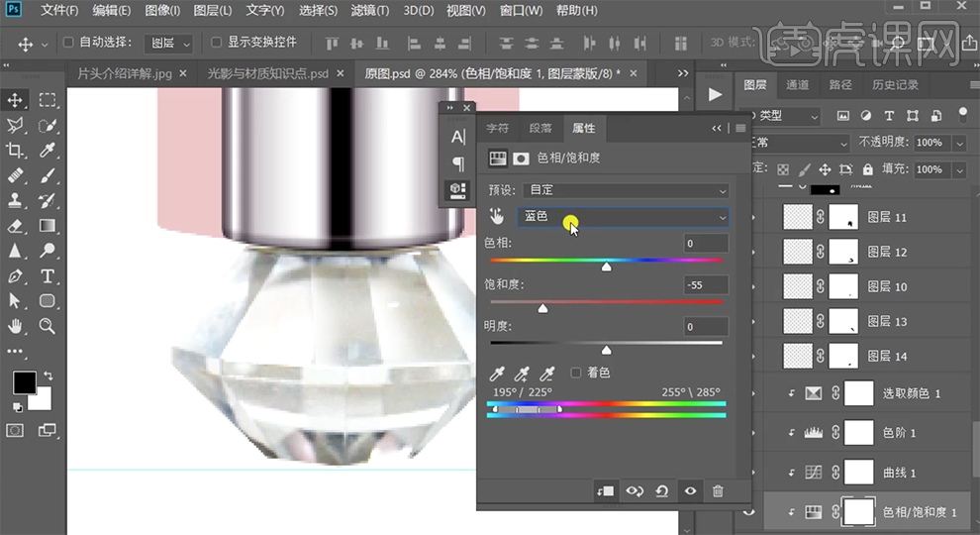The width and height of the screenshot is (980, 535).
Task: Click the 色相 value input field
Action: pyautogui.click(x=706, y=244)
